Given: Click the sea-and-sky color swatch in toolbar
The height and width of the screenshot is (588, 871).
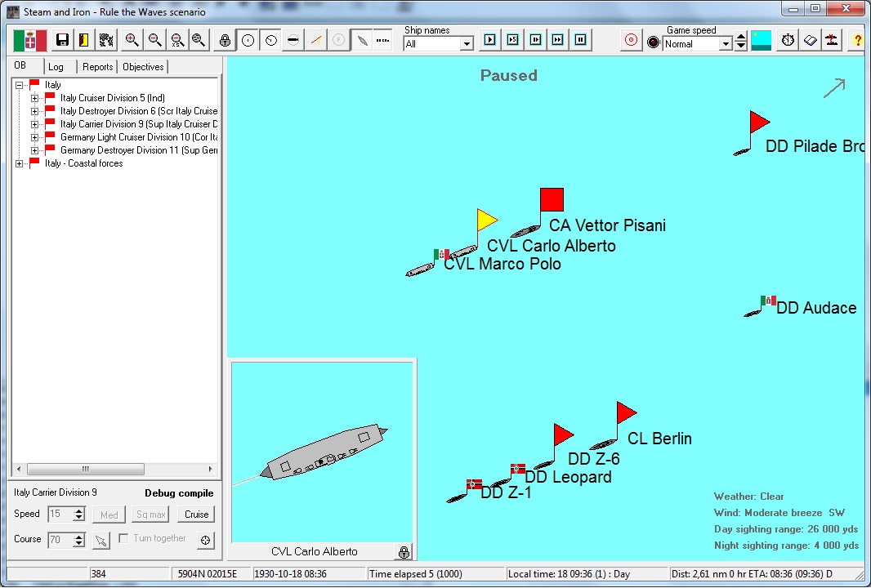Looking at the screenshot, I should coord(761,40).
